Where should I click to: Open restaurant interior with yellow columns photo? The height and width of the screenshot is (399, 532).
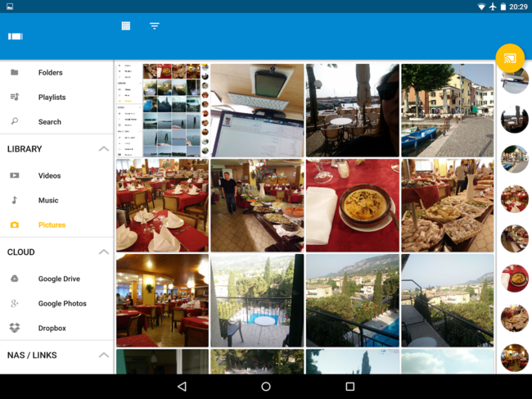click(162, 301)
